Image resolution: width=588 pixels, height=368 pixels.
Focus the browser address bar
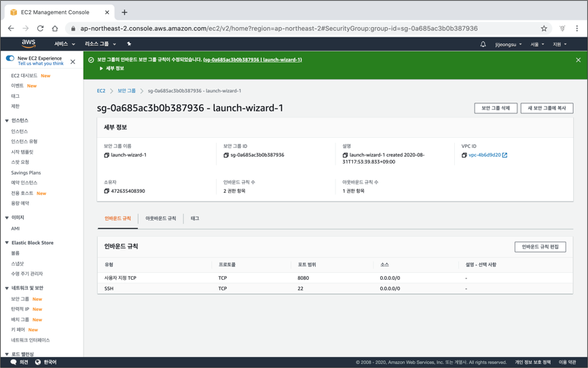(278, 29)
